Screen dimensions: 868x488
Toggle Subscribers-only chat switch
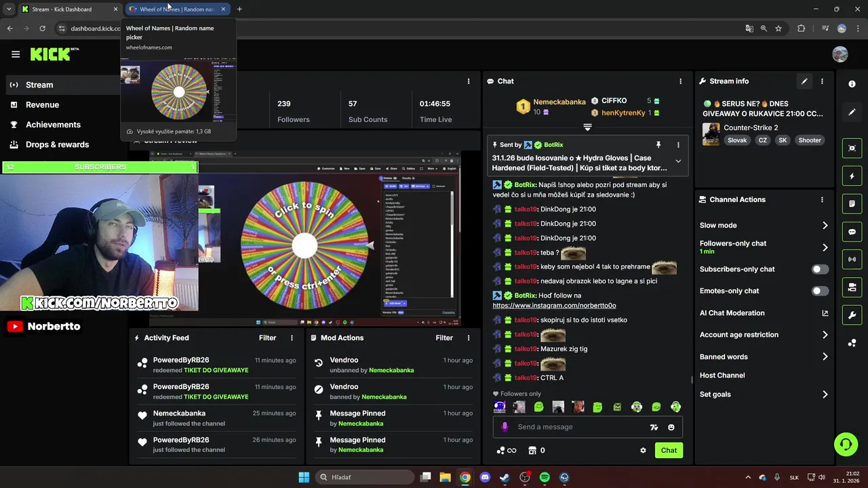coord(820,269)
